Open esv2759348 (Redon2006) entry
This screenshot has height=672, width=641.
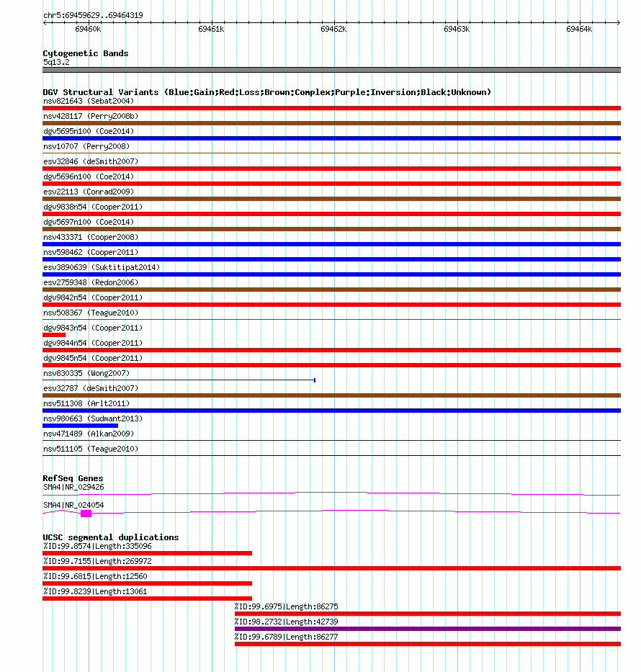point(91,282)
